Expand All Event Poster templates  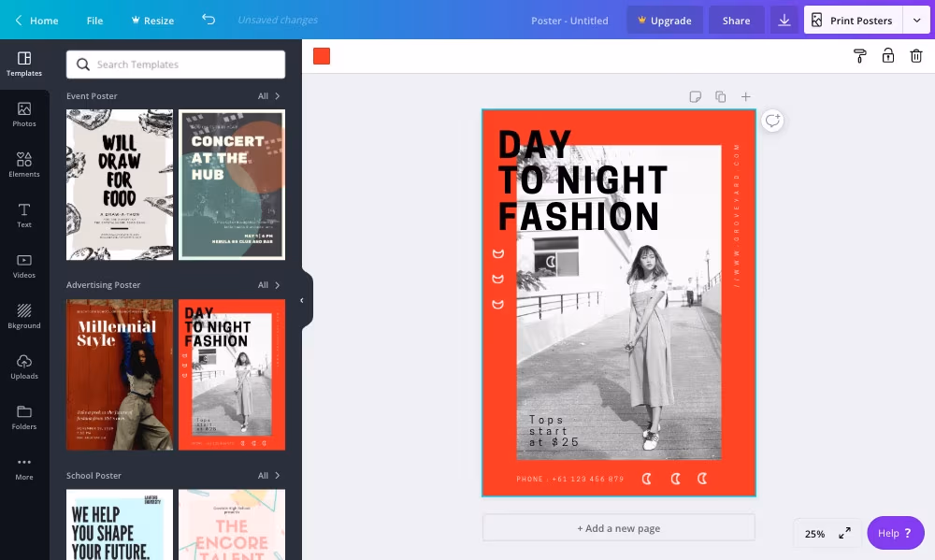coord(269,96)
